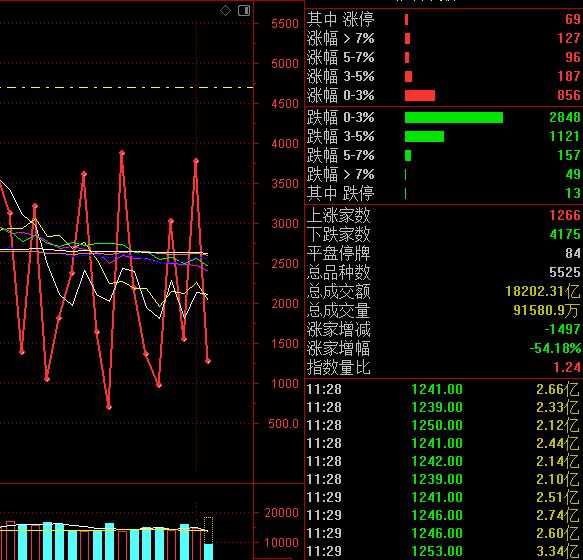Viewport: 583px width, 560px height.
Task: Select the 涨幅 3-5% row label
Action: pyautogui.click(x=340, y=76)
